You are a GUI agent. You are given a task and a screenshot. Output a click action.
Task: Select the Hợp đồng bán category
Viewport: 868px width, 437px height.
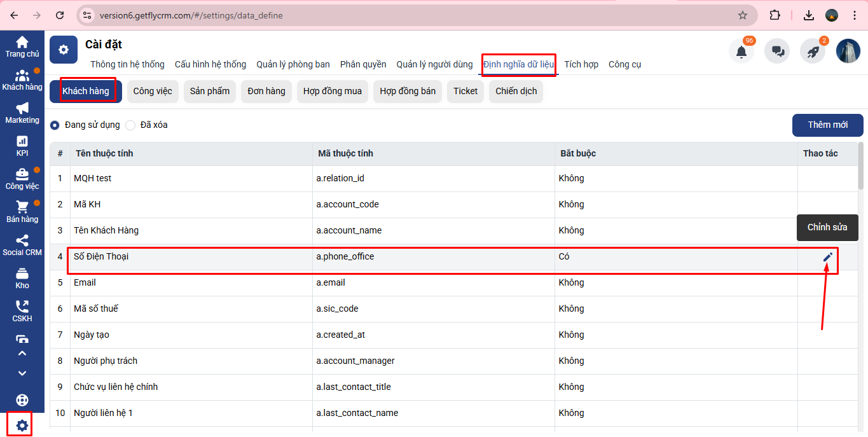408,91
